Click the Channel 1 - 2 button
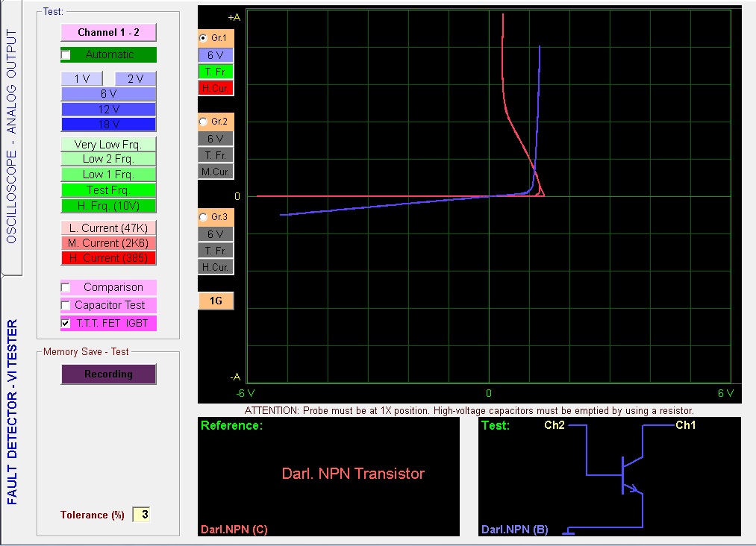Viewport: 756px width, 546px height. (x=108, y=32)
